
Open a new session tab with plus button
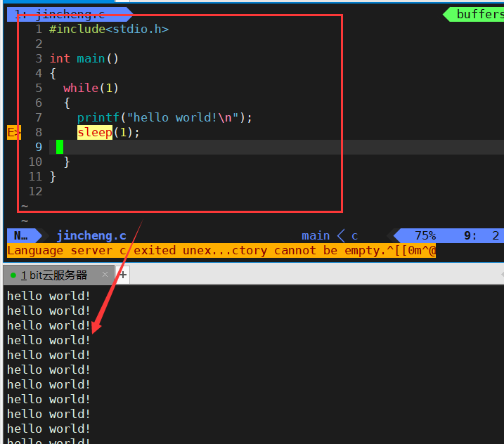coord(123,275)
